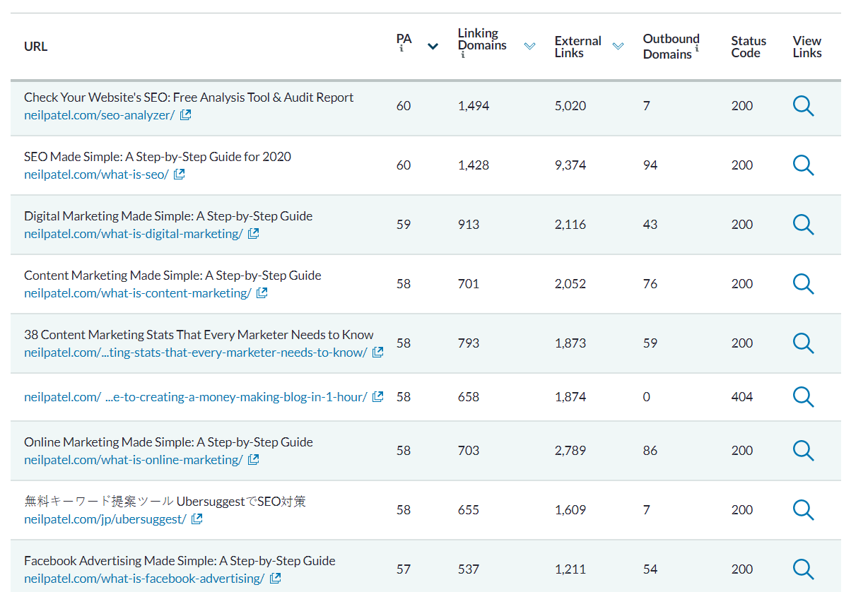This screenshot has height=592, width=868.
Task: Click the magnifier icon for seo-analyzer row
Action: tap(803, 106)
